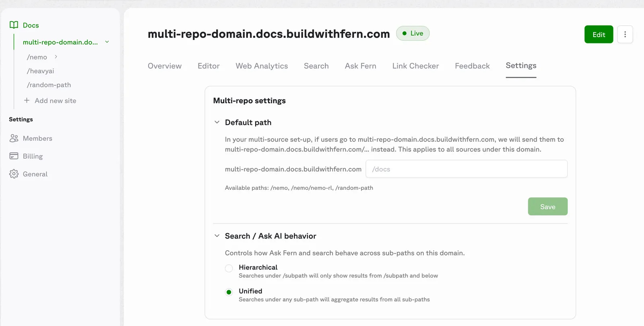Select the /heavyai site in sidebar
The height and width of the screenshot is (326, 644).
click(40, 71)
